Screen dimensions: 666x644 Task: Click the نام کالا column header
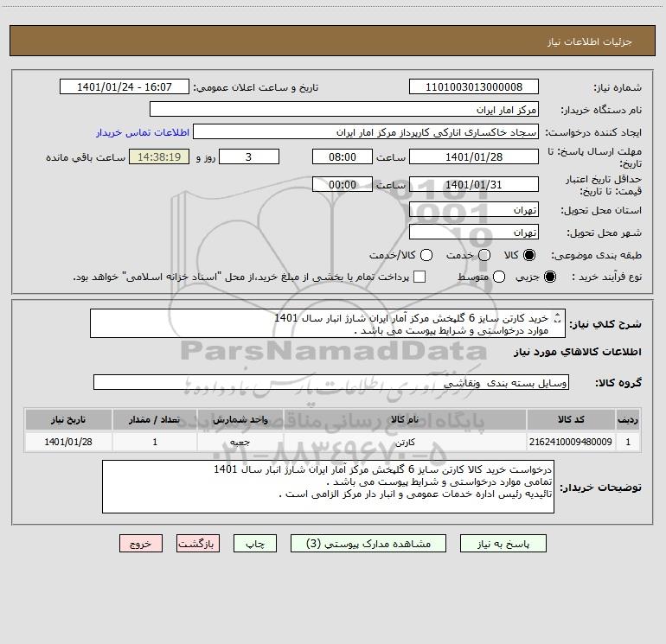405,420
